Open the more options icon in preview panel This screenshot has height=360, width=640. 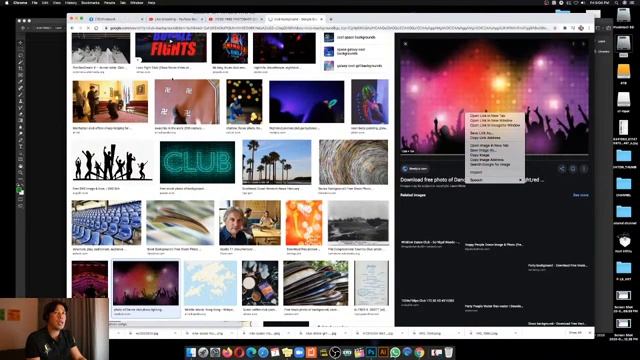click(x=584, y=169)
